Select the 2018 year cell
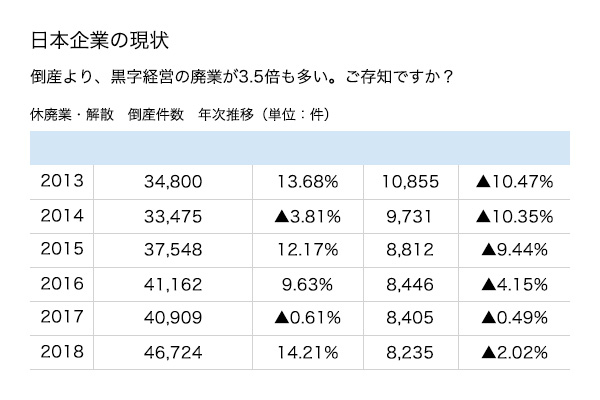Screen dimensions: 600x400 pyautogui.click(x=62, y=352)
